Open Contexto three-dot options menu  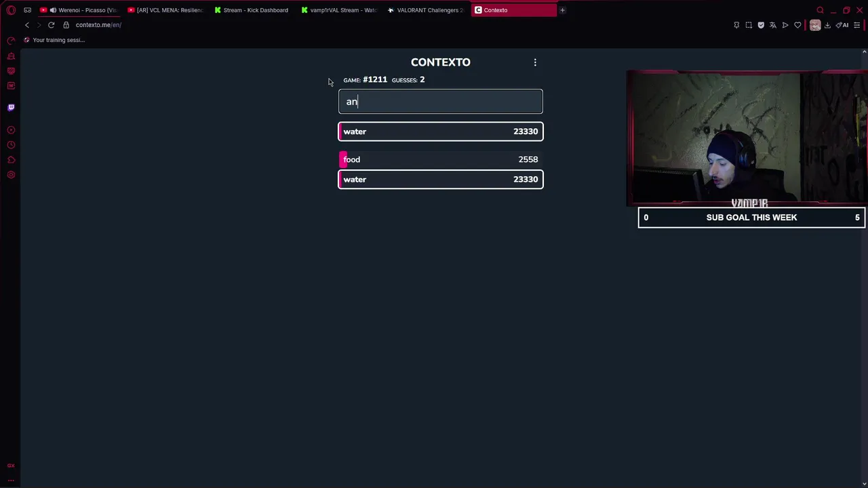535,62
